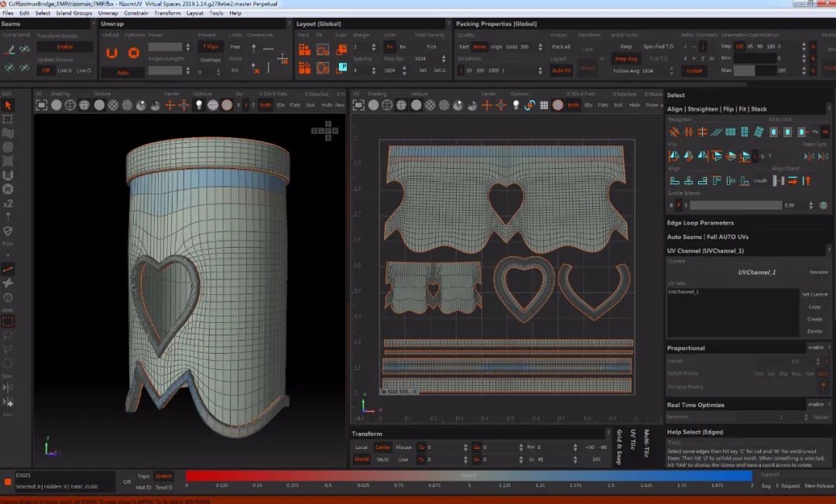The height and width of the screenshot is (504, 836).
Task: Open the Transform menu
Action: (x=167, y=13)
